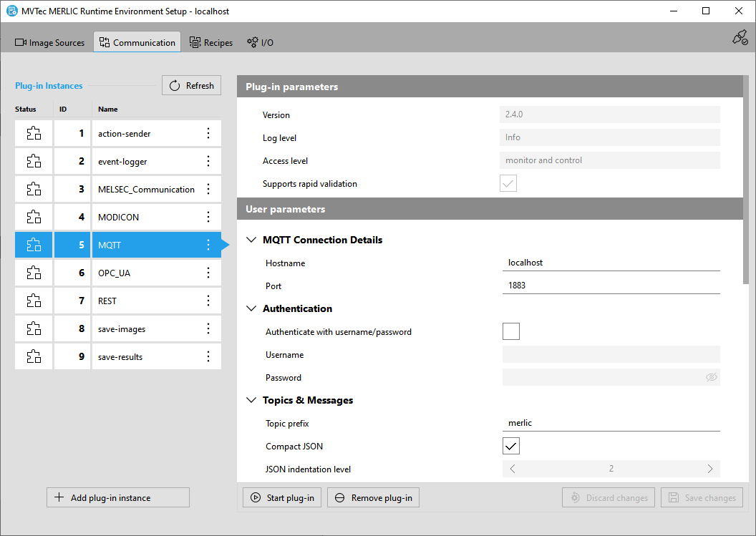The image size is (756, 536).
Task: Click Add plug-in instance button
Action: pos(118,497)
